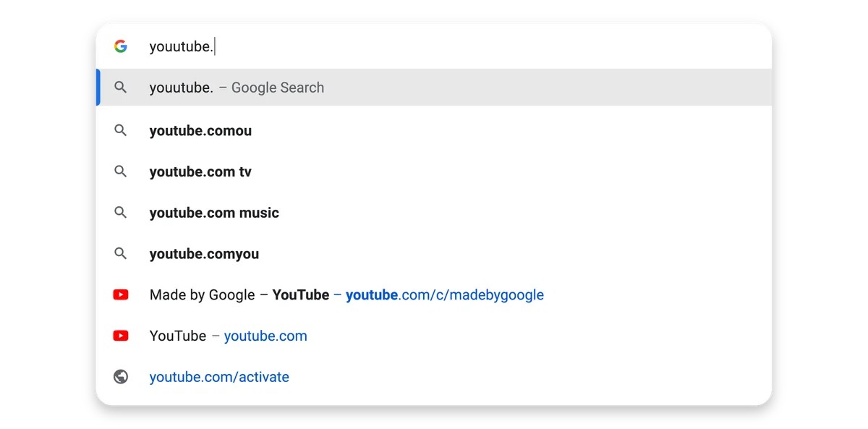Click the magnifier icon next to 'youtube.com music'
The image size is (868, 429).
[121, 213]
